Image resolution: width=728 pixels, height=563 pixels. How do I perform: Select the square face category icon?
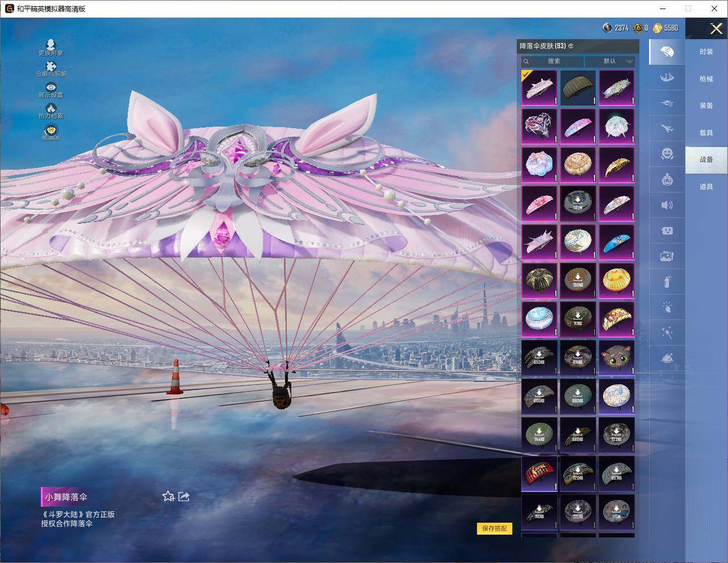tap(667, 230)
